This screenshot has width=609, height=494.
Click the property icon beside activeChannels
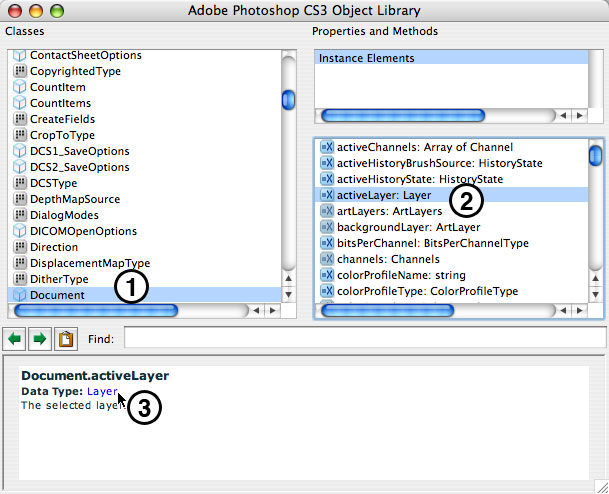[x=327, y=147]
